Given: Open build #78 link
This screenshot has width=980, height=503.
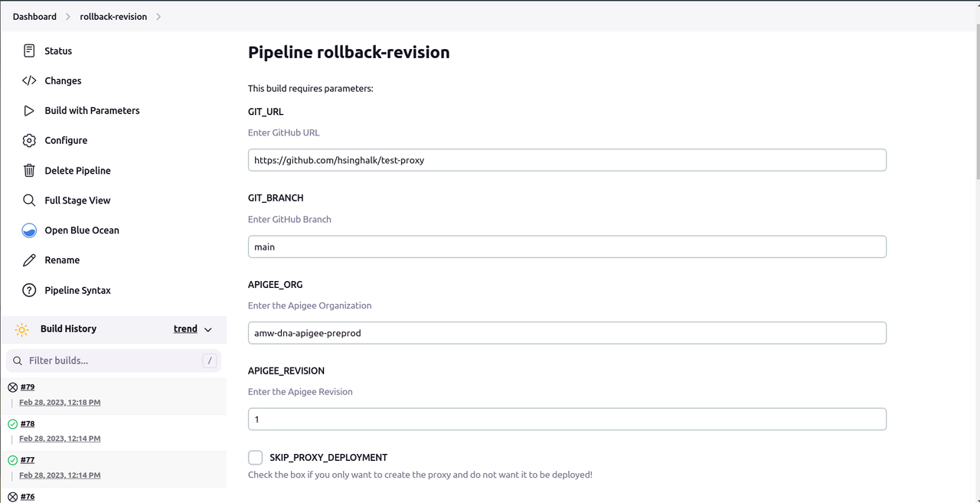Looking at the screenshot, I should coord(28,423).
